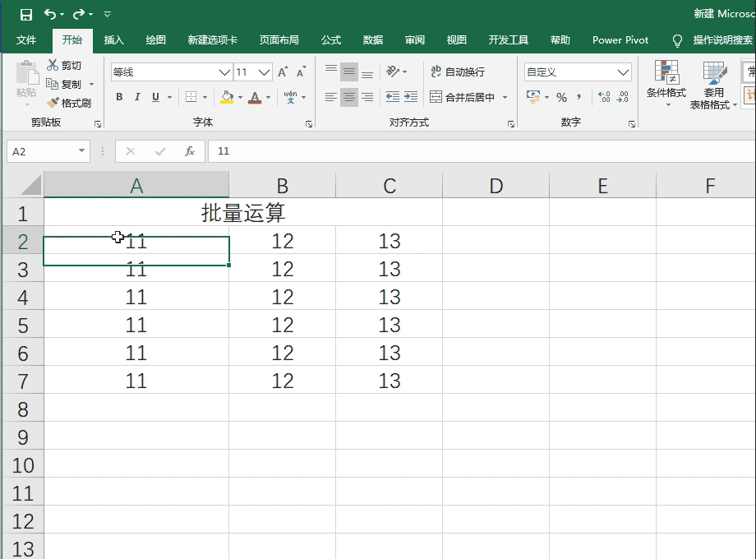This screenshot has height=559, width=756.
Task: Open the 字体 font dialog launcher
Action: point(309,124)
